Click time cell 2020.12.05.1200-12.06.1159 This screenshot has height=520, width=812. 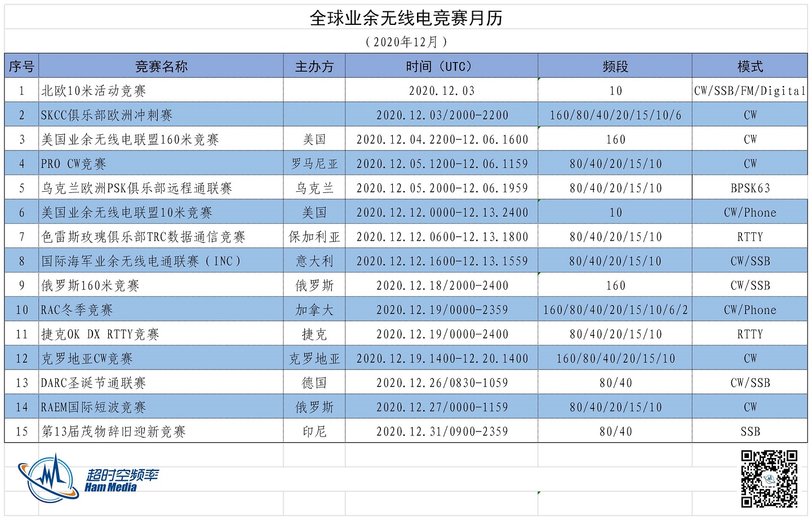(x=442, y=164)
